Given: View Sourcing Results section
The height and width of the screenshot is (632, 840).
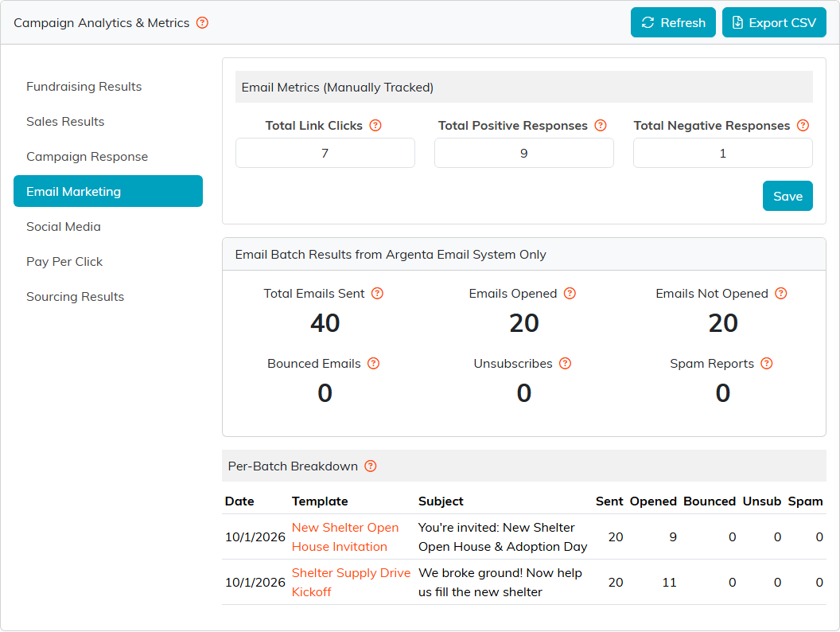Looking at the screenshot, I should click(107, 296).
